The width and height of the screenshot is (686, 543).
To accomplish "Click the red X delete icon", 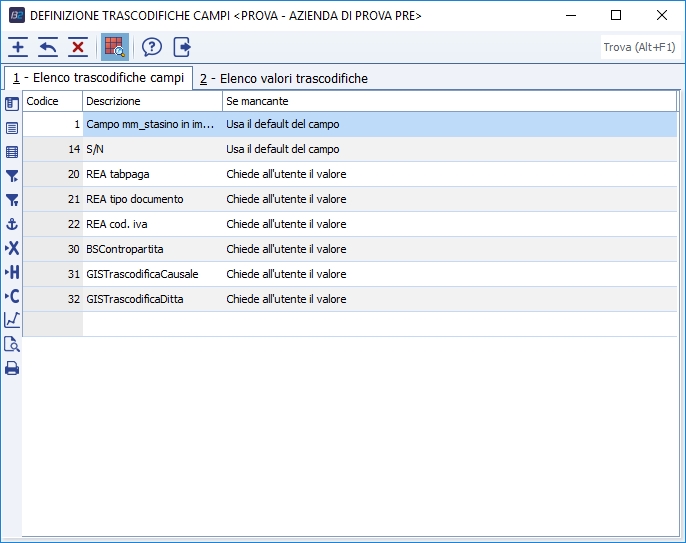I will [78, 47].
